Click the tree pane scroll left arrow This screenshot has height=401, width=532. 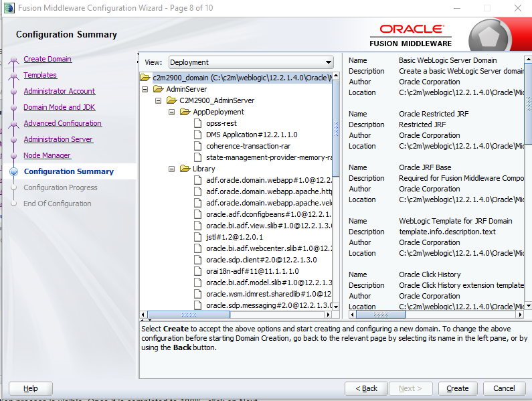(x=143, y=315)
